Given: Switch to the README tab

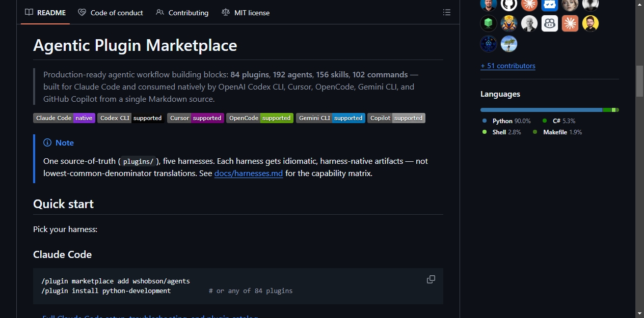Looking at the screenshot, I should tap(45, 12).
